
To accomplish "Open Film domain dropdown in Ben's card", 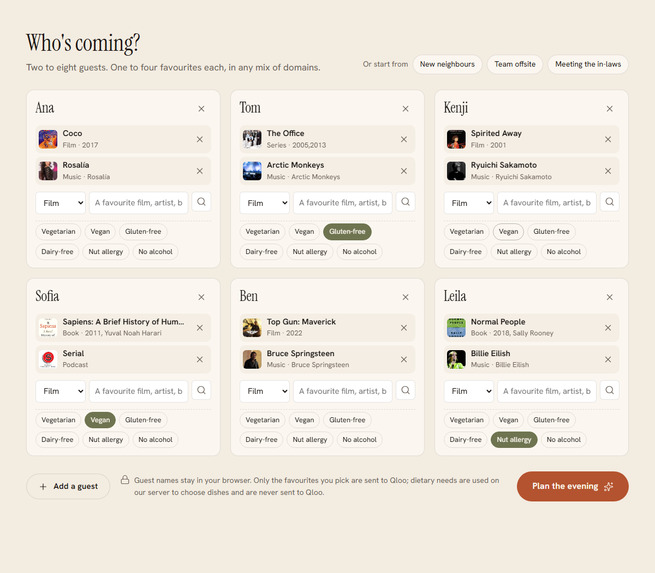I will 264,391.
